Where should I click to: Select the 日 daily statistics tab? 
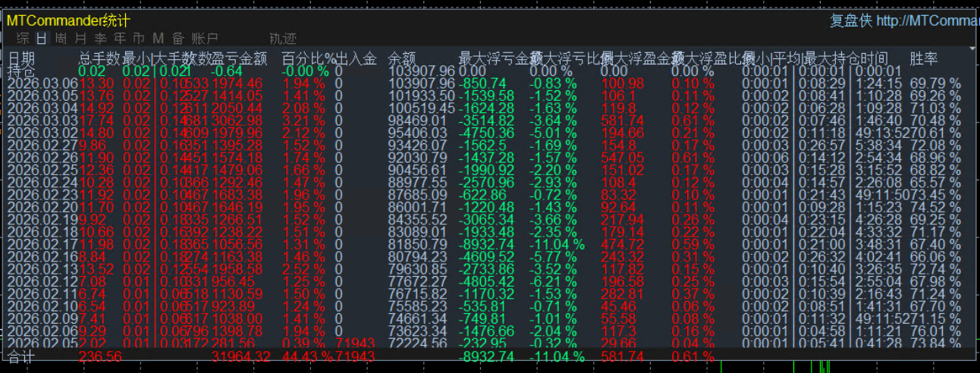click(x=41, y=38)
